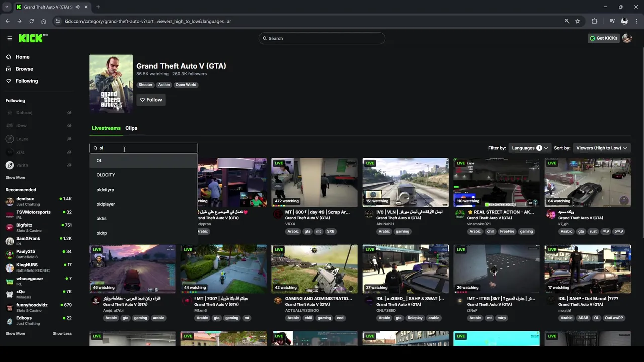Click the KICK logo
644x362 pixels.
point(33,38)
